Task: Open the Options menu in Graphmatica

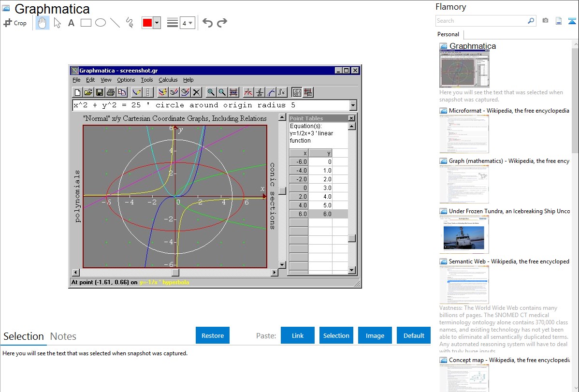Action: tap(126, 80)
